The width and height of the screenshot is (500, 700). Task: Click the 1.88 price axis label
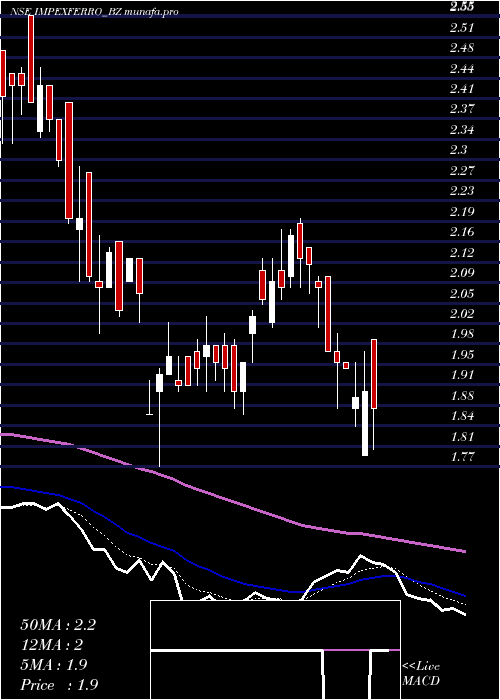click(462, 395)
